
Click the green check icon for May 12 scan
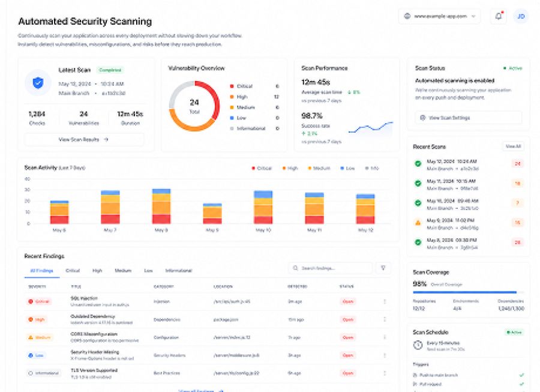click(x=418, y=164)
